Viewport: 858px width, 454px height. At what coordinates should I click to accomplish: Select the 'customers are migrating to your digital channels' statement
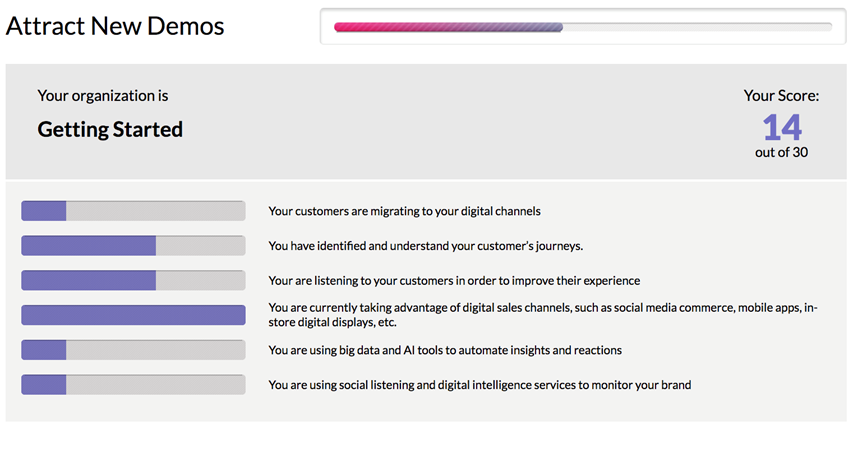[x=404, y=211]
